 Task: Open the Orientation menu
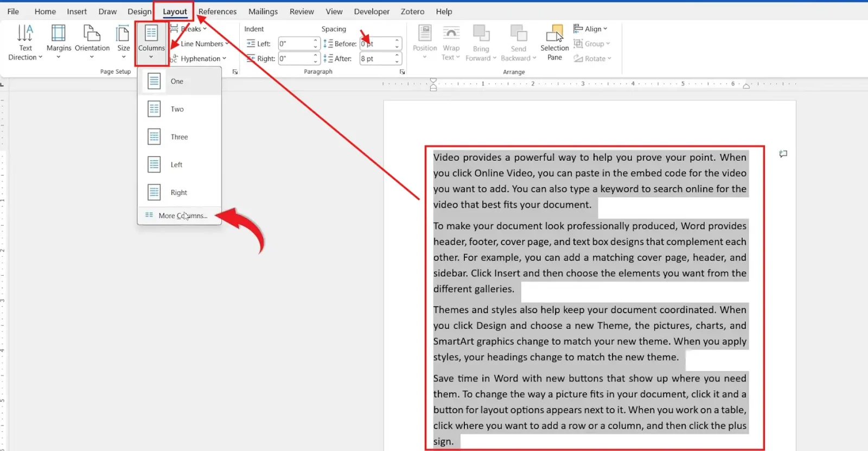[92, 42]
